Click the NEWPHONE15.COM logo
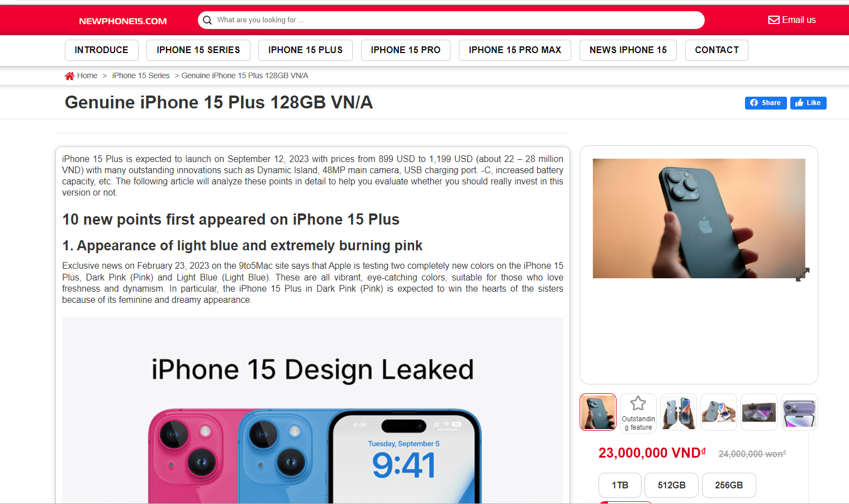 (x=123, y=21)
